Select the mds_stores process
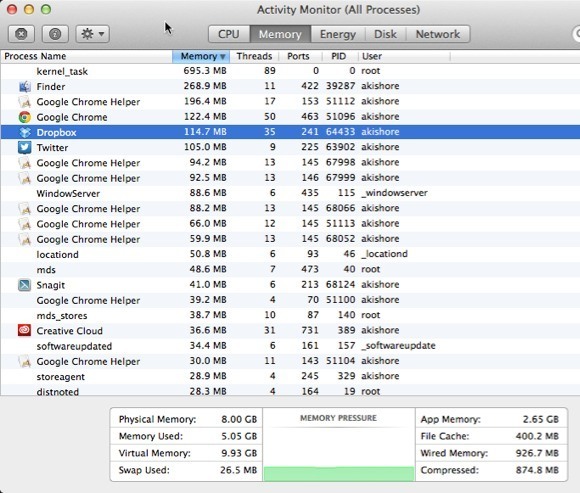 tap(290, 315)
